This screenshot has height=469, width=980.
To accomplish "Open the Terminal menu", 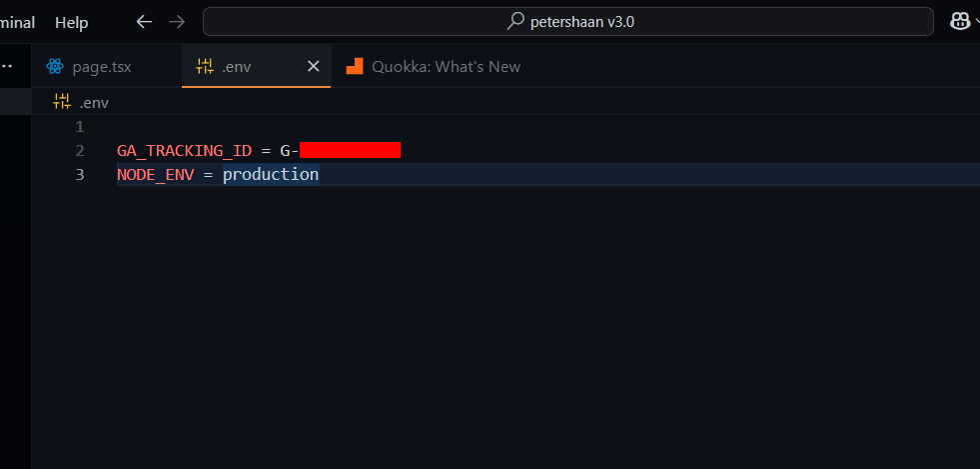I will point(18,23).
